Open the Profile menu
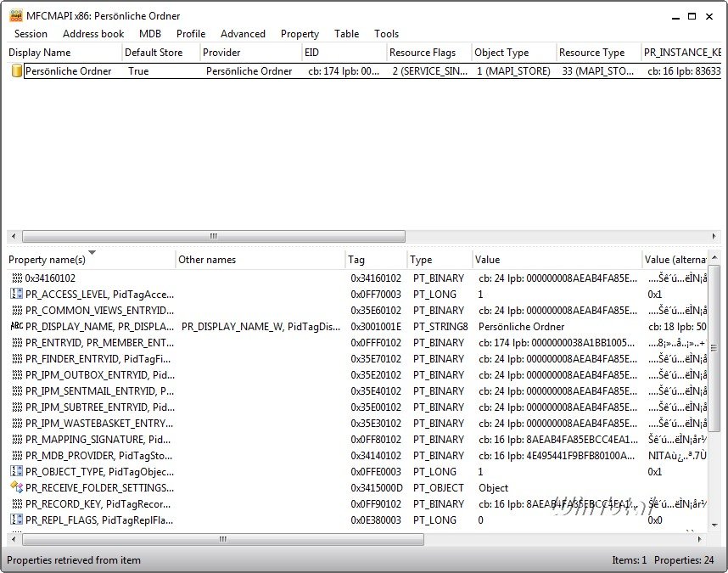 191,34
